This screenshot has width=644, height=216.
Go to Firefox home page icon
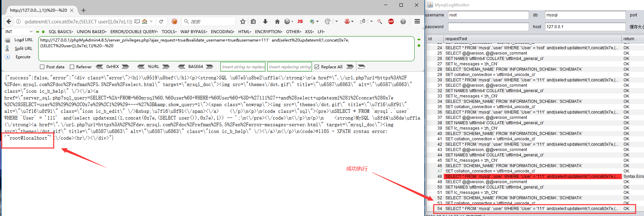click(277, 21)
